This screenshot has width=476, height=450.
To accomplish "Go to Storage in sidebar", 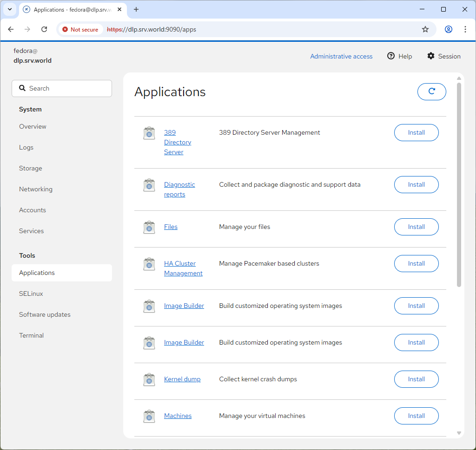I will coord(31,168).
